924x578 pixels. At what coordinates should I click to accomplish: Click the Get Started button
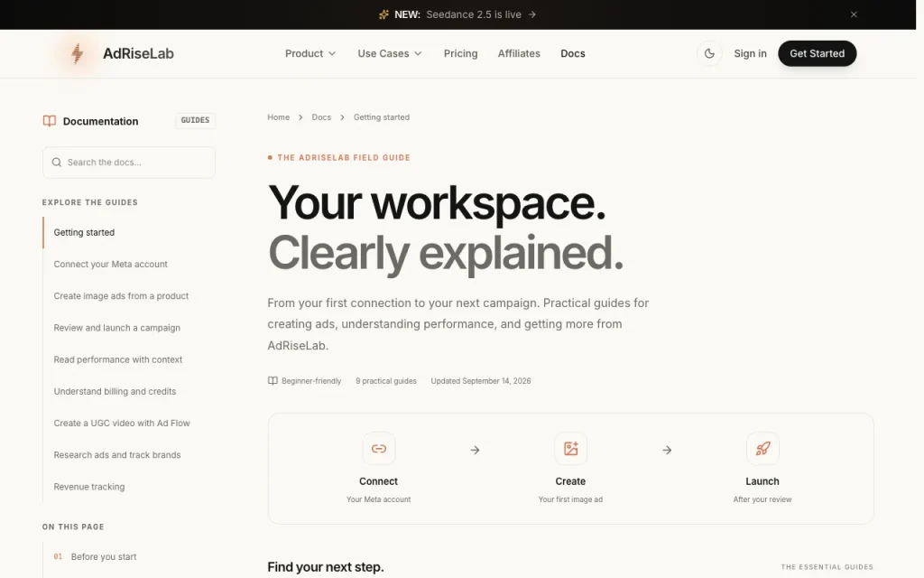[818, 53]
